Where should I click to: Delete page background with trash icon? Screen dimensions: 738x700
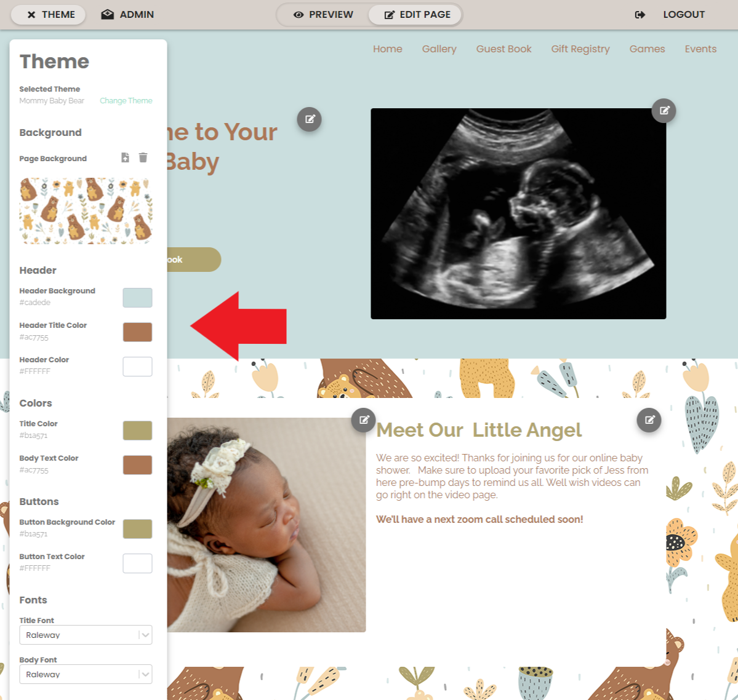(x=143, y=157)
